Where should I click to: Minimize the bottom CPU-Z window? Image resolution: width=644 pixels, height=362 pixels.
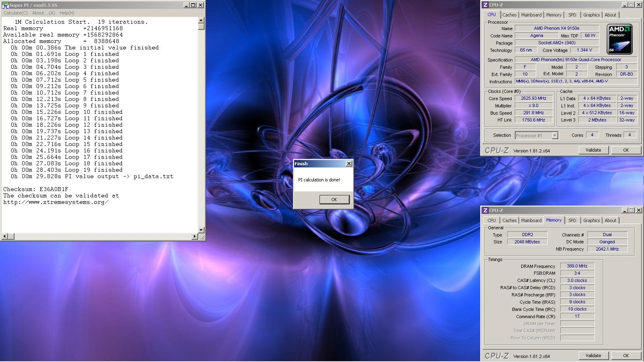point(625,210)
